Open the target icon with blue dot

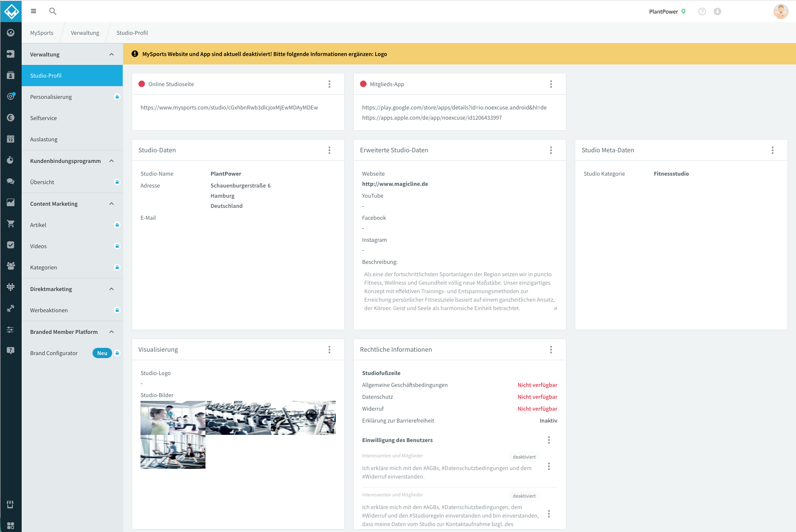[x=11, y=96]
